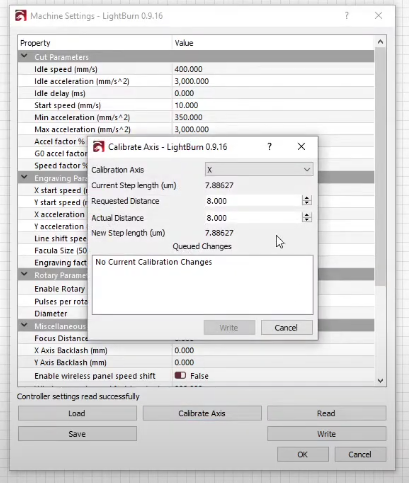Select the Idle acceleration (mm/s^2) row

point(196,81)
